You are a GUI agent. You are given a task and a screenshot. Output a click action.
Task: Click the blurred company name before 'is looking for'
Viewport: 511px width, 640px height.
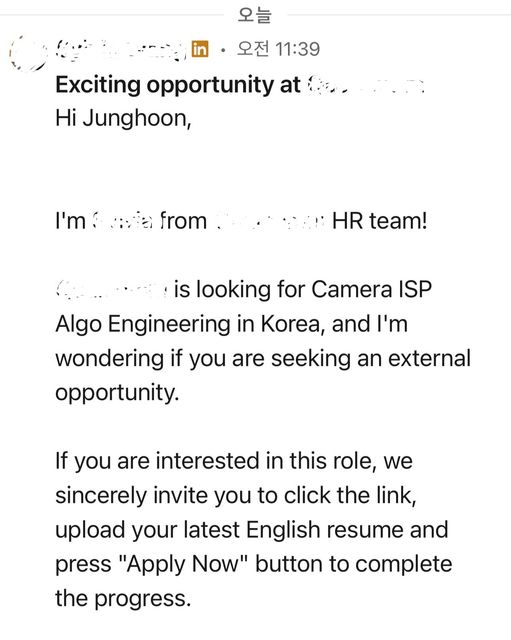click(x=111, y=289)
